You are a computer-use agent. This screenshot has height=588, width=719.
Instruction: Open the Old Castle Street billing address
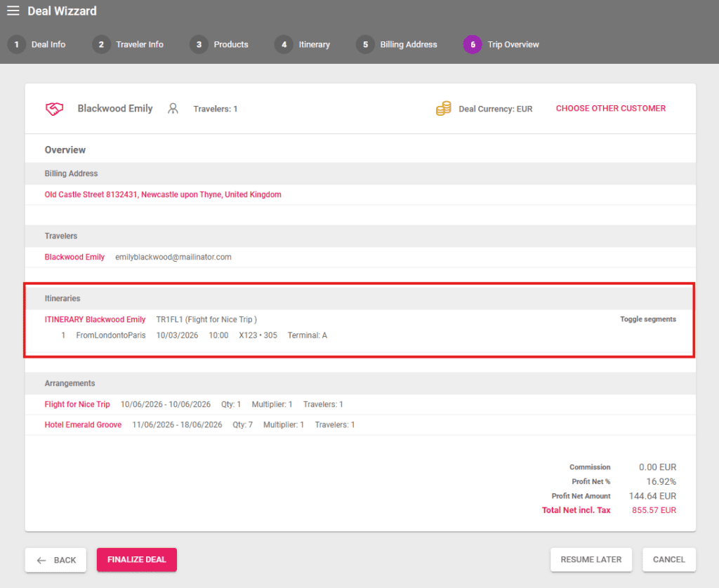[163, 194]
